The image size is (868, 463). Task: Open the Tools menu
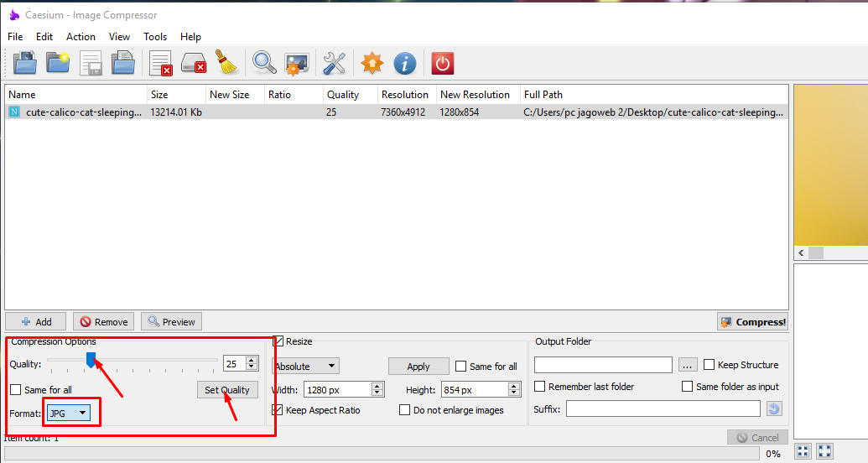(x=155, y=37)
